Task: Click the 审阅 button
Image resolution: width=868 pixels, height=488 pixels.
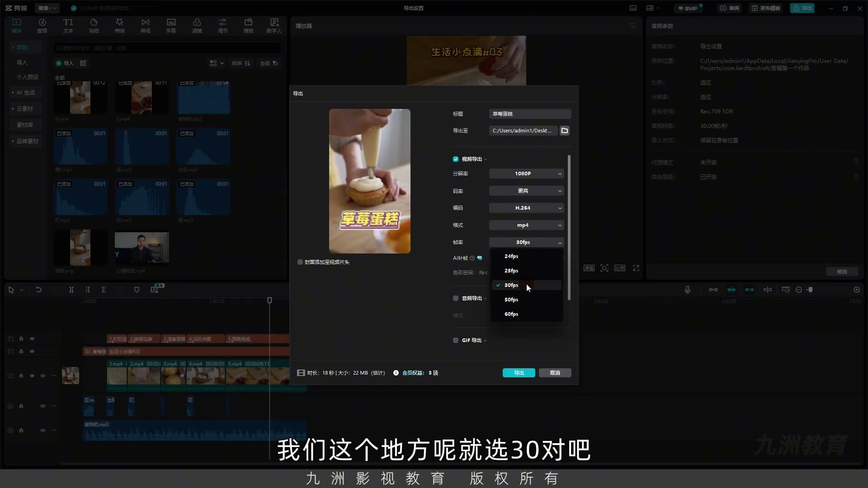Action: point(730,8)
